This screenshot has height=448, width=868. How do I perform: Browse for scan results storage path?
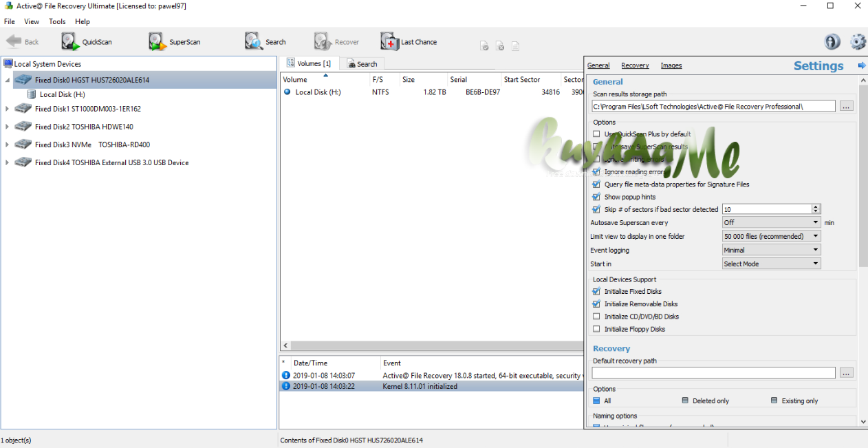[847, 106]
